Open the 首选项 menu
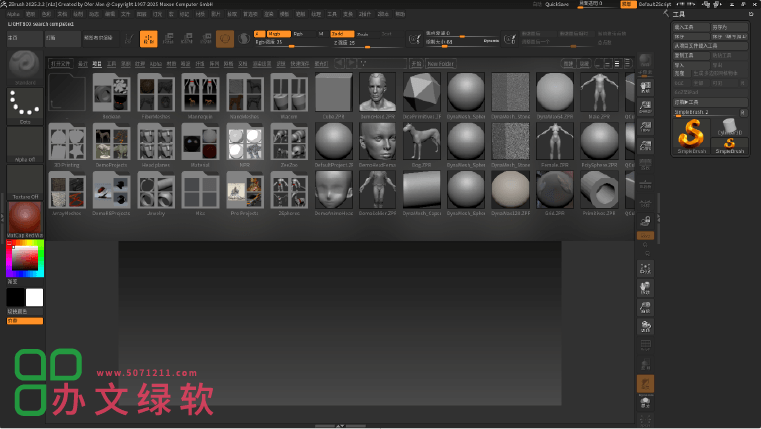This screenshot has height=429, width=761. click(x=250, y=14)
